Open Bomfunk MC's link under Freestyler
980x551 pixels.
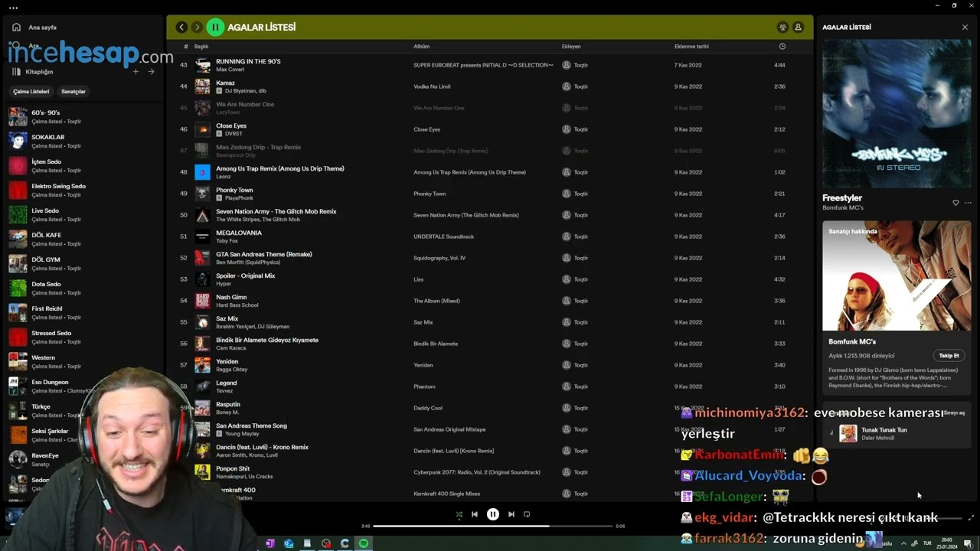[x=842, y=208]
